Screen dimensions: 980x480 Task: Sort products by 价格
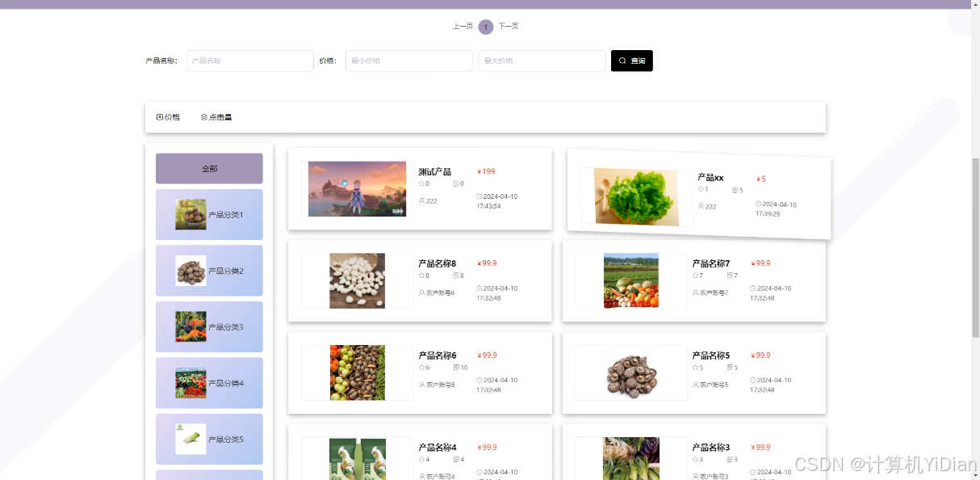[x=168, y=117]
